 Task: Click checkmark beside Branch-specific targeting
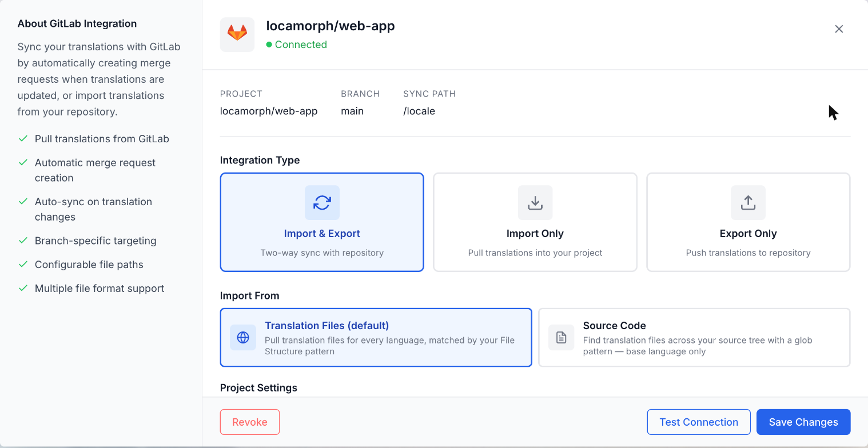[x=23, y=241]
